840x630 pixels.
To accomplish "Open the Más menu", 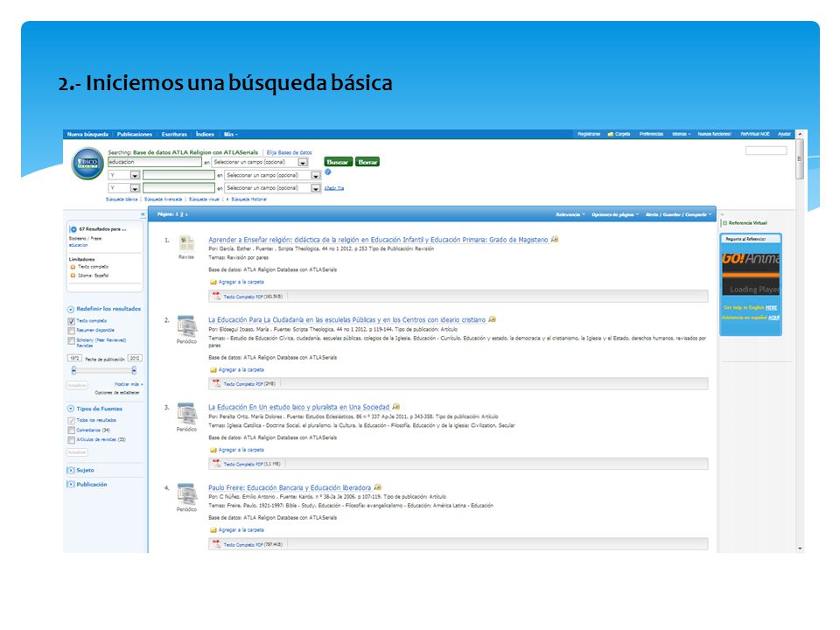I will [230, 135].
